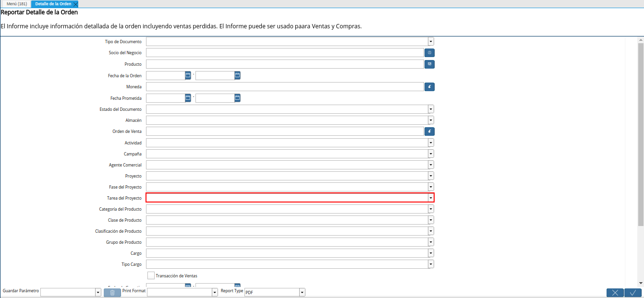Open the Report Type PDF dropdown
The height and width of the screenshot is (298, 644).
(x=302, y=293)
